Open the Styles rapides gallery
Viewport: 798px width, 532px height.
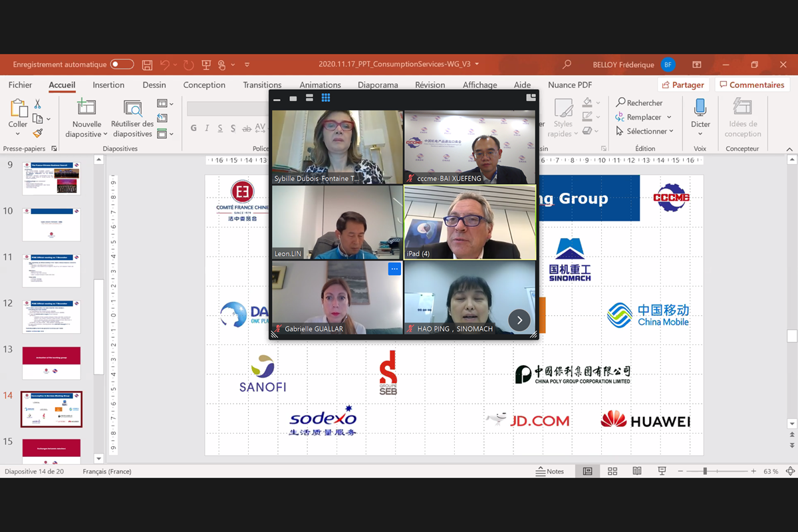point(563,118)
